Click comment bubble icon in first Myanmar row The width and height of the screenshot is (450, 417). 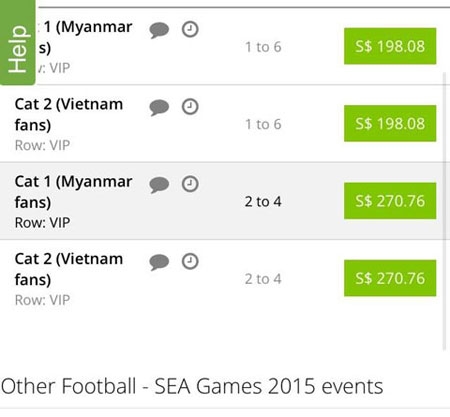[x=159, y=30]
